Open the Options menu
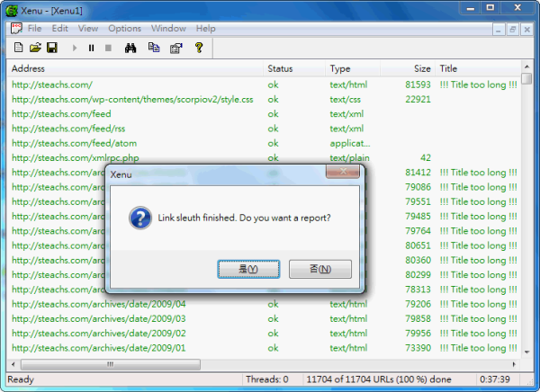Viewport: 540px width, 392px height. point(125,28)
